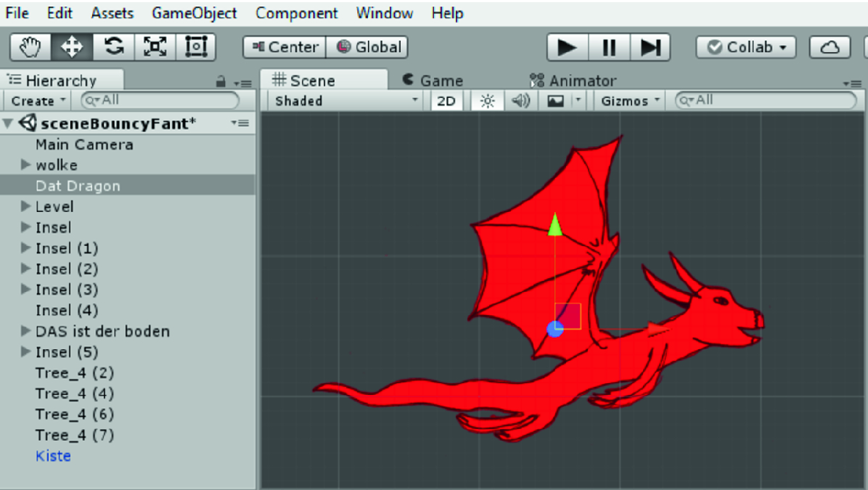The height and width of the screenshot is (490, 868).
Task: Open the Shaded draw mode dropdown
Action: [345, 101]
